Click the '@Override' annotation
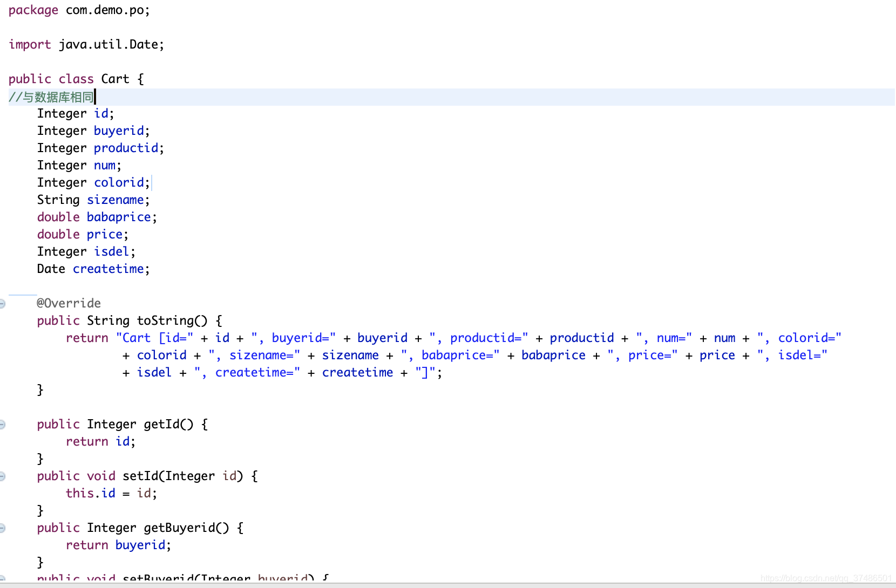Image resolution: width=896 pixels, height=588 pixels. (69, 303)
